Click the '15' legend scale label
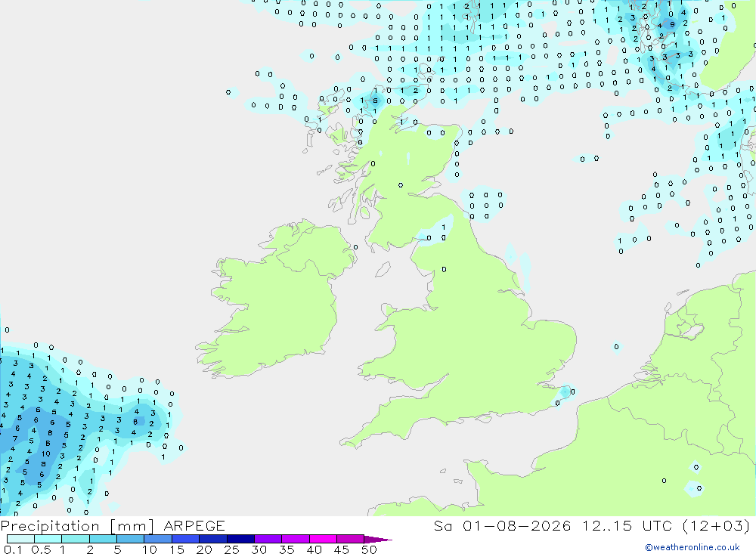Viewport: 756px width, 554px height. (177, 549)
